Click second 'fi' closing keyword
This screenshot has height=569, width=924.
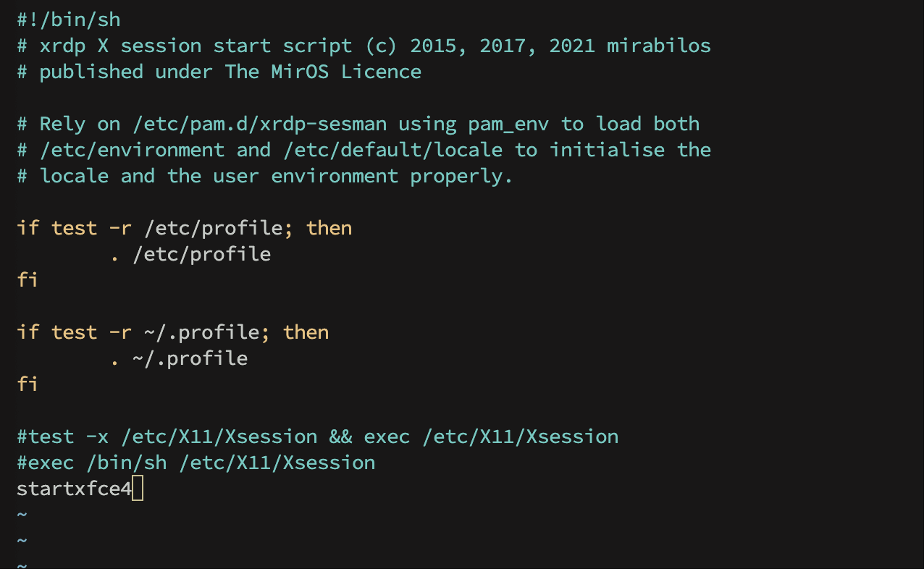[28, 384]
